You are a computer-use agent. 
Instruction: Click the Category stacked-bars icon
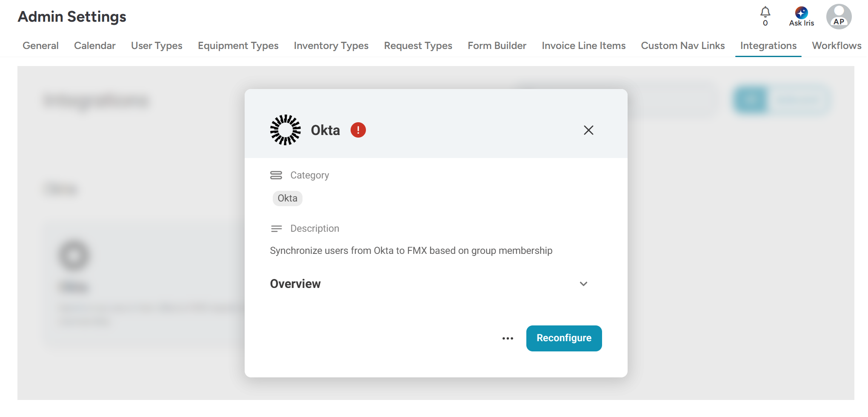[x=276, y=175]
